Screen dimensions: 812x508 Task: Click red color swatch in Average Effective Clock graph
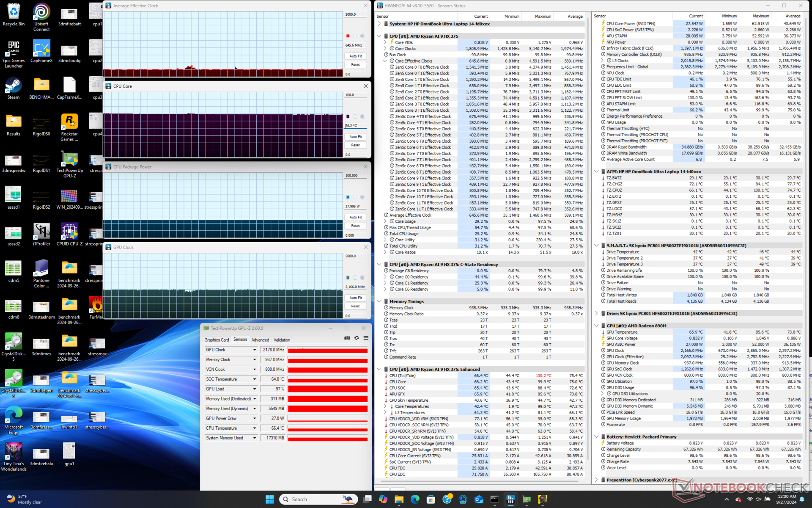coord(348,36)
